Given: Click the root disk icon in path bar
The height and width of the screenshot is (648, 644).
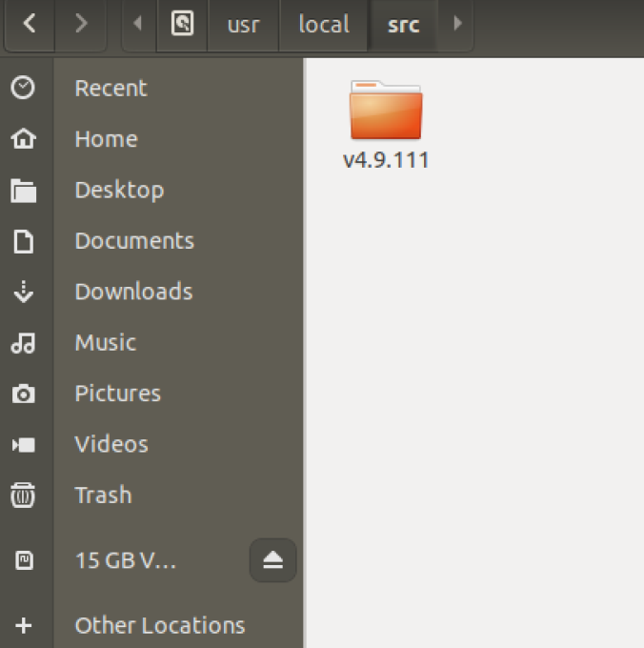Looking at the screenshot, I should 182,24.
